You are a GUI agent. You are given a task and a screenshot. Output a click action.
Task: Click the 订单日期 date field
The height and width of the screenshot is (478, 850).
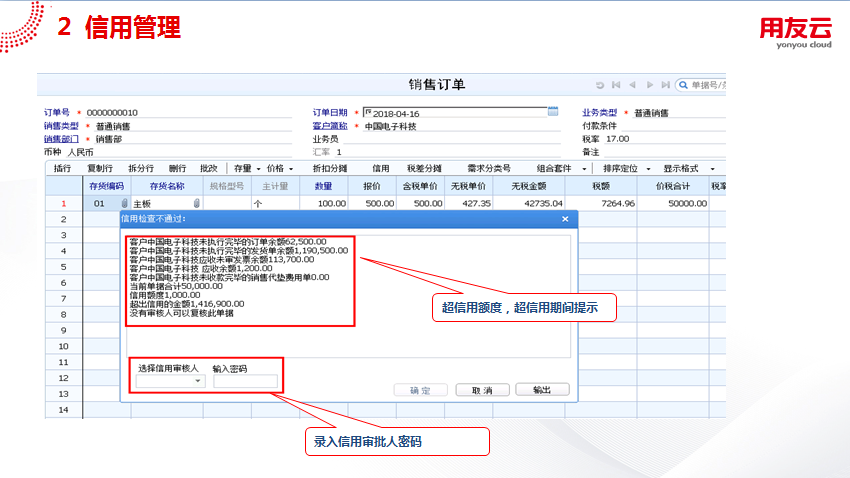(455, 113)
